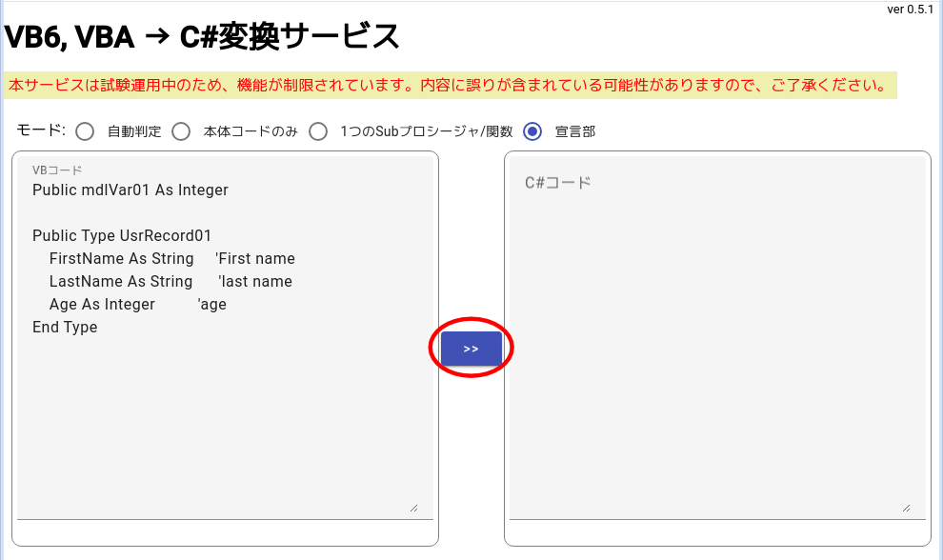
Task: Click the 'age comment text
Action: click(211, 305)
